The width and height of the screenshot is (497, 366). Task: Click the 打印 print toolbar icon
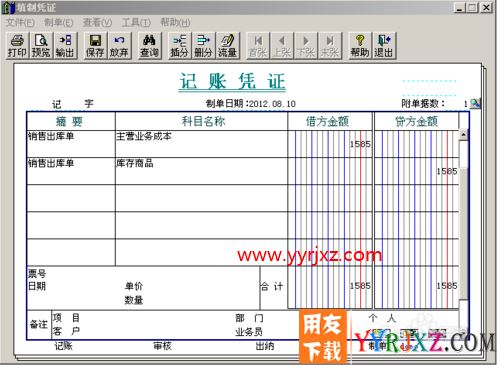click(x=17, y=46)
